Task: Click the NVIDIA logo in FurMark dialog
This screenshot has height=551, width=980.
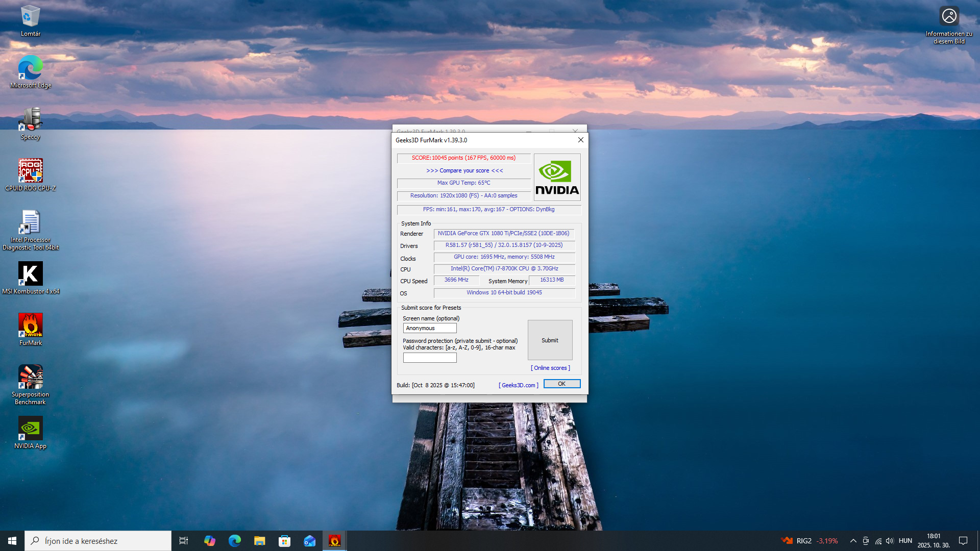Action: (557, 177)
